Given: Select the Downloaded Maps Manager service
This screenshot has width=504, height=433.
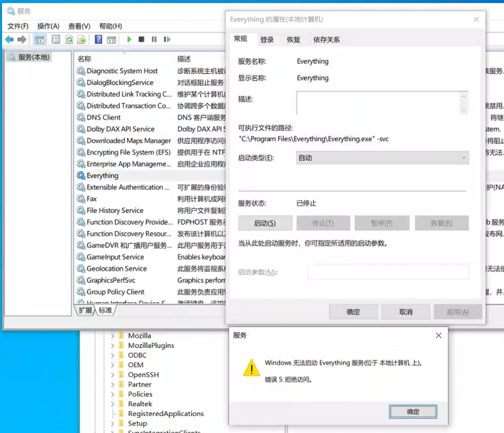Looking at the screenshot, I should (x=129, y=140).
